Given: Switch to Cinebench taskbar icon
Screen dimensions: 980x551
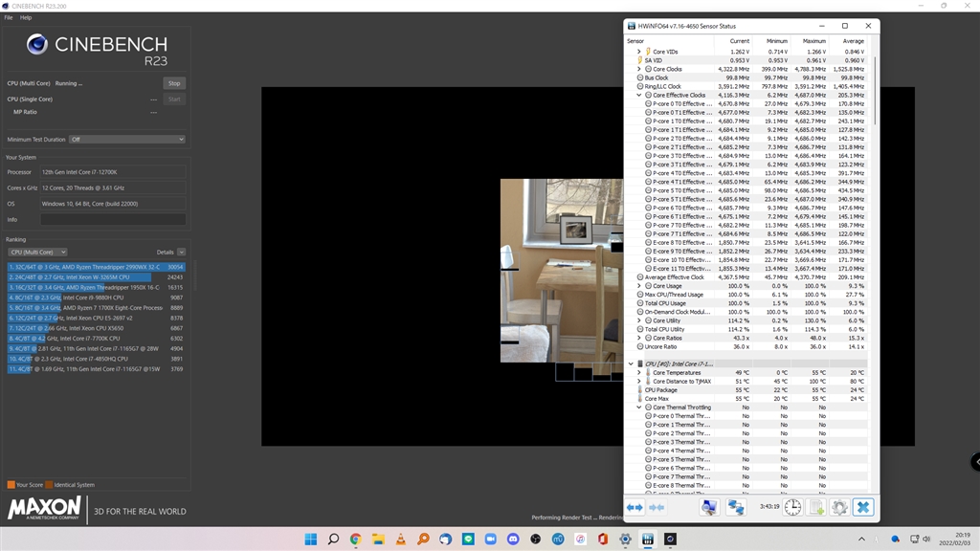Looking at the screenshot, I should pyautogui.click(x=670, y=540).
